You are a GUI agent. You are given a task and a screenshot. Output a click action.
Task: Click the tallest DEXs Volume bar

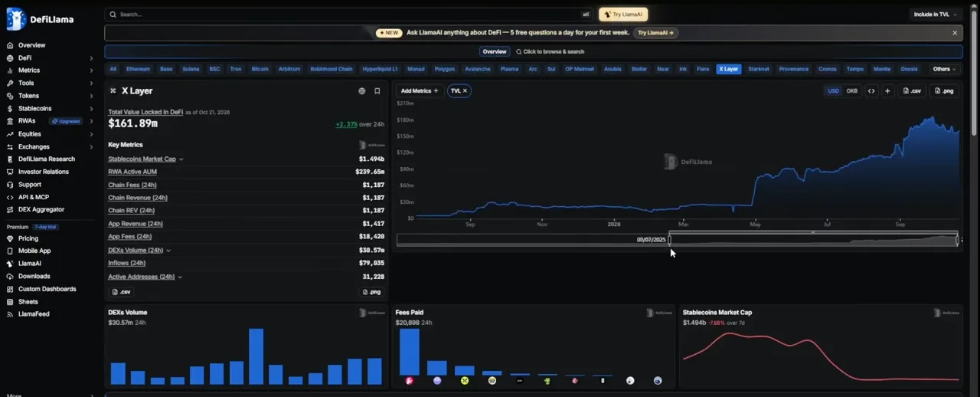coord(256,356)
